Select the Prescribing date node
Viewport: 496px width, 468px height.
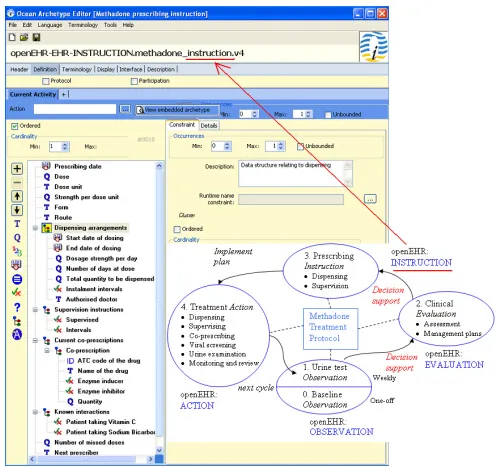78,166
